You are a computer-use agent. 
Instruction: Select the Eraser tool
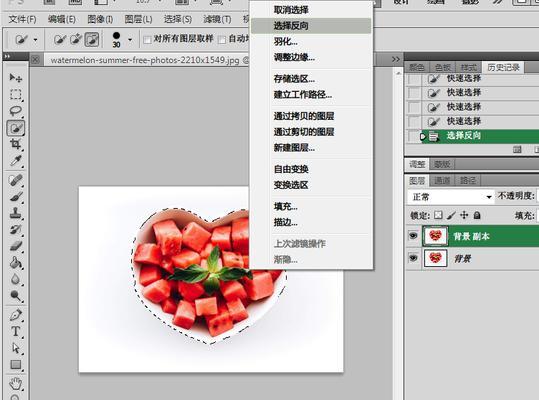tap(15, 246)
